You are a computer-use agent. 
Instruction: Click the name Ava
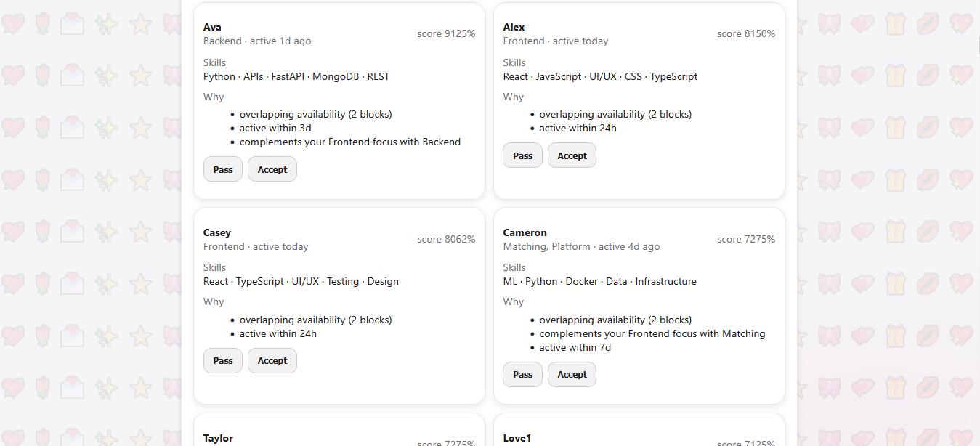coord(212,27)
